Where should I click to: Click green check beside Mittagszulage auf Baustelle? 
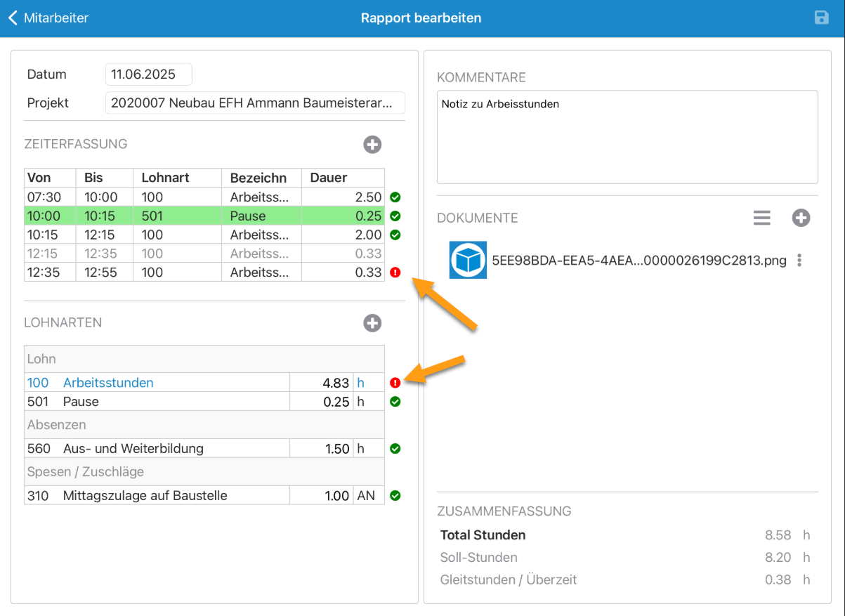click(395, 495)
